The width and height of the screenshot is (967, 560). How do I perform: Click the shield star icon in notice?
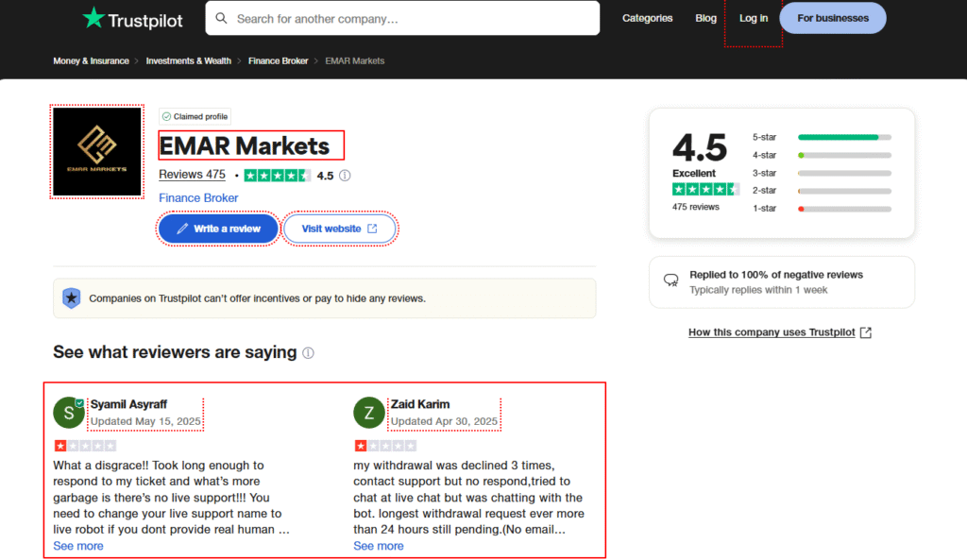[72, 298]
